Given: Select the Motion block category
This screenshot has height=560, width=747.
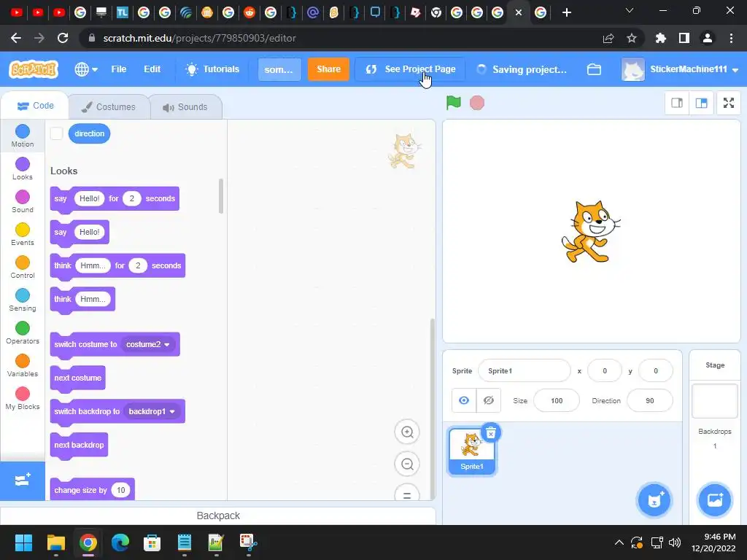Looking at the screenshot, I should pos(23,136).
